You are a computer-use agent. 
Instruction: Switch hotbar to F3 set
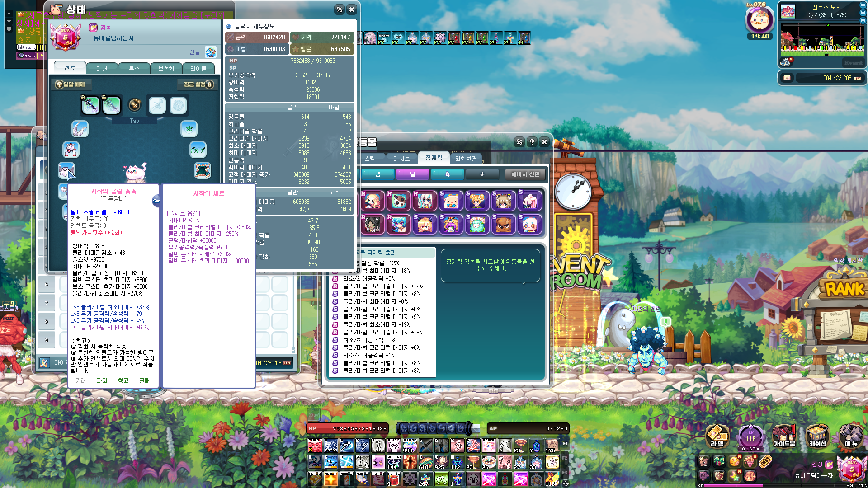click(x=565, y=473)
